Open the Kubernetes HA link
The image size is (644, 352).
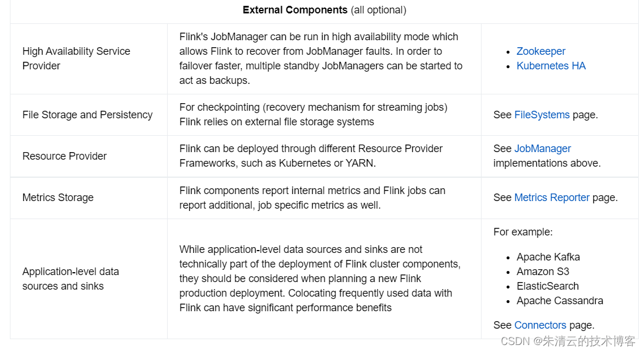coord(551,66)
